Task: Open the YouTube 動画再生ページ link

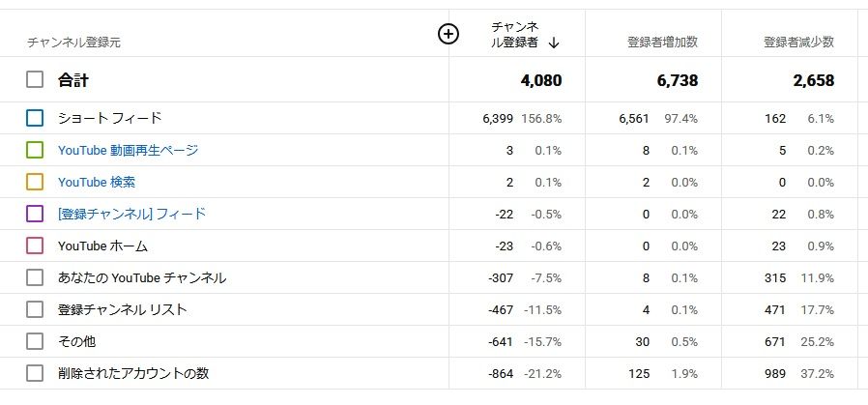Action: [128, 150]
